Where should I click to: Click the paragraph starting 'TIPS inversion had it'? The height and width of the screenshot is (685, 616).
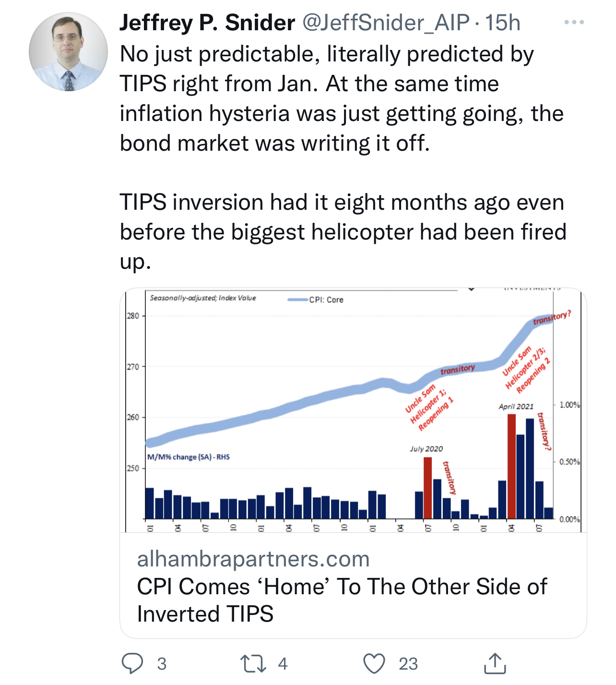343,231
